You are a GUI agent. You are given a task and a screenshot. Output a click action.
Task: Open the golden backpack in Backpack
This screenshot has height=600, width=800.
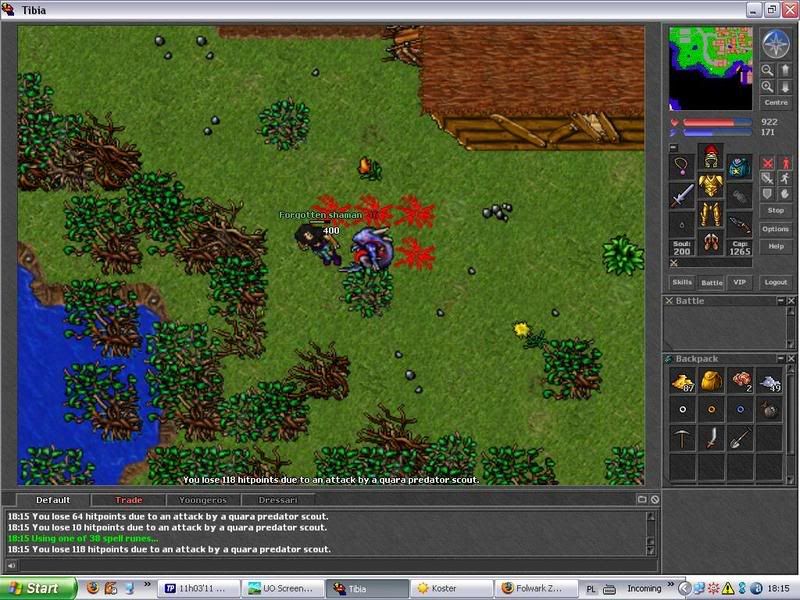[x=712, y=381]
